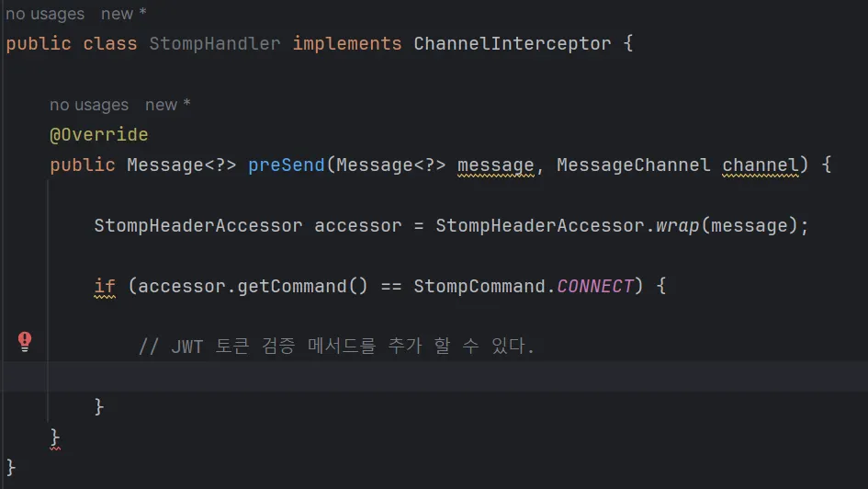The height and width of the screenshot is (489, 868).
Task: Click the purple CONNECT constant
Action: [x=595, y=287]
